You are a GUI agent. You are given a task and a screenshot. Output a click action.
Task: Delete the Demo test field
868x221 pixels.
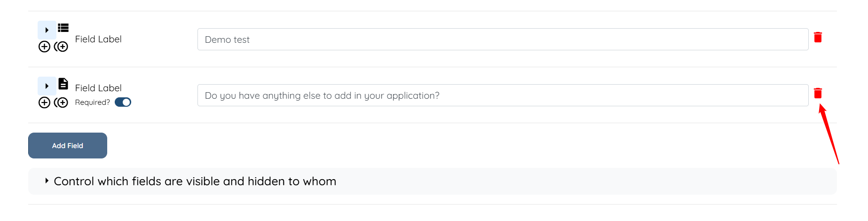[818, 37]
